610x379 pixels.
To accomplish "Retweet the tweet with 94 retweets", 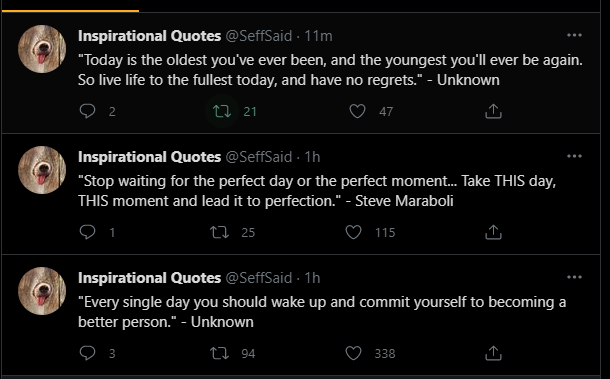I will point(219,353).
